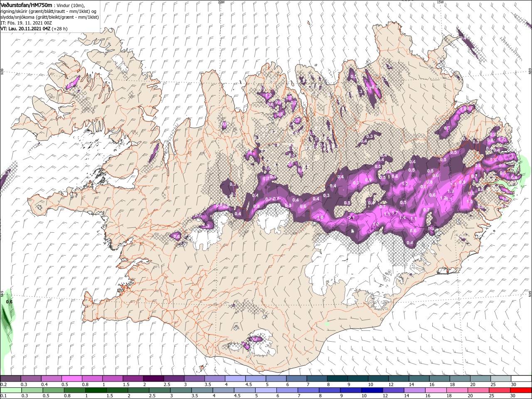Select upper legend swatch between 8 and 9
This screenshot has width=532, height=399.
tap(337, 379)
